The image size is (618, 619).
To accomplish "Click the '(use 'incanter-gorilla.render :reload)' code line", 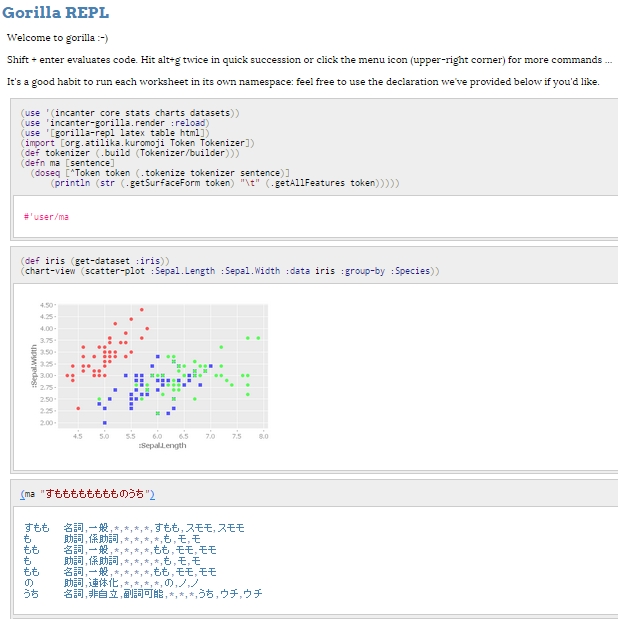I will click(x=115, y=123).
